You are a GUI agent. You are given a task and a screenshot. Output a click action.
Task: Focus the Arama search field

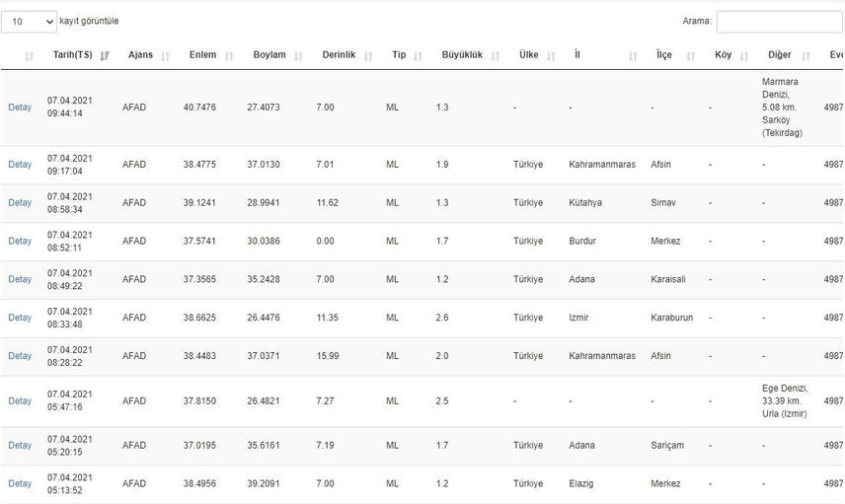779,22
